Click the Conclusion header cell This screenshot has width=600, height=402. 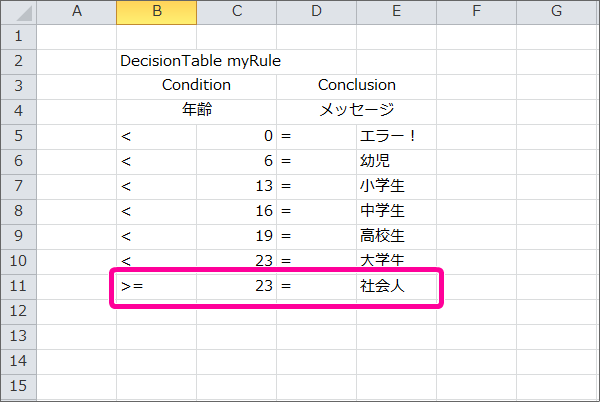tap(356, 85)
